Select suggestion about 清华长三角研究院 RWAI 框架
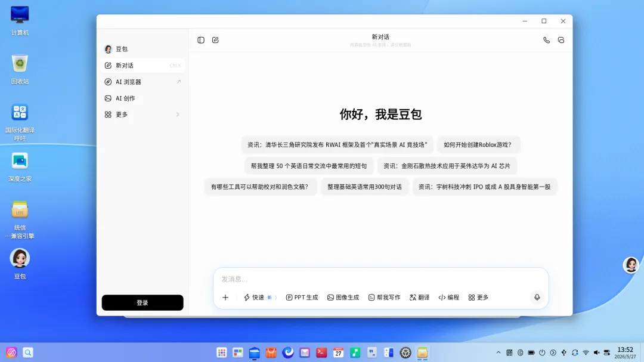Image resolution: width=644 pixels, height=362 pixels. 337,145
